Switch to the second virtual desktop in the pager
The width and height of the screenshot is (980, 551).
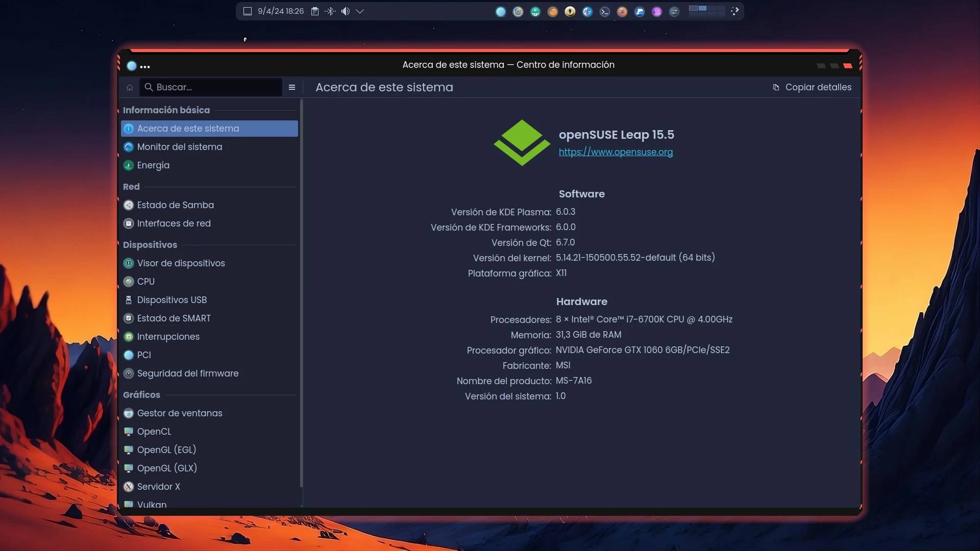[x=703, y=8]
